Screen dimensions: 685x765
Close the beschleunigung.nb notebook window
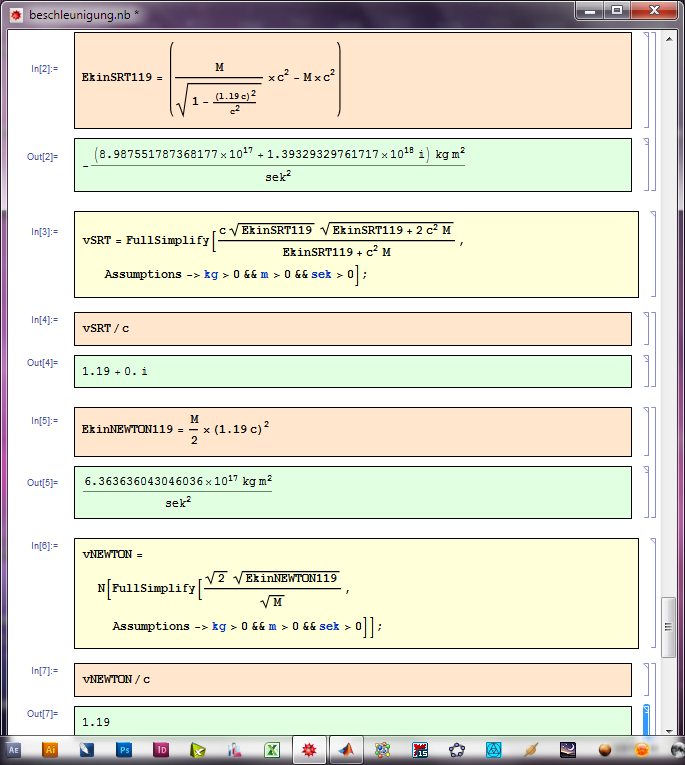(660, 10)
